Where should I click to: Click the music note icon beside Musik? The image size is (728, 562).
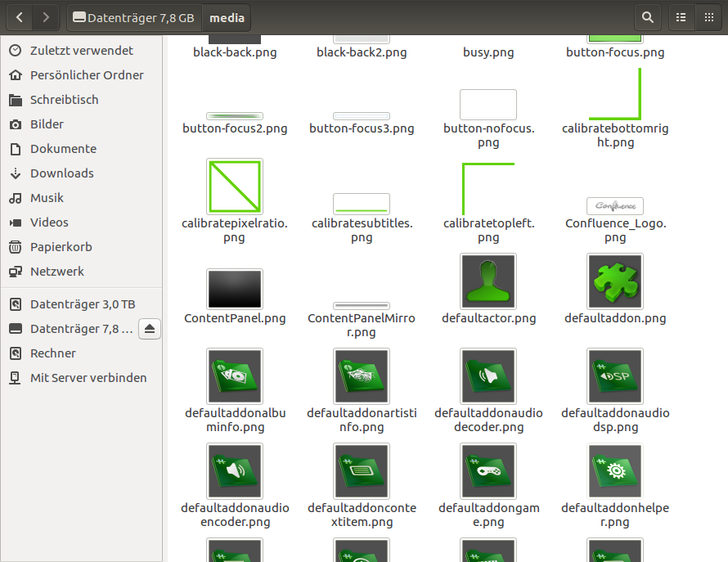tap(16, 198)
